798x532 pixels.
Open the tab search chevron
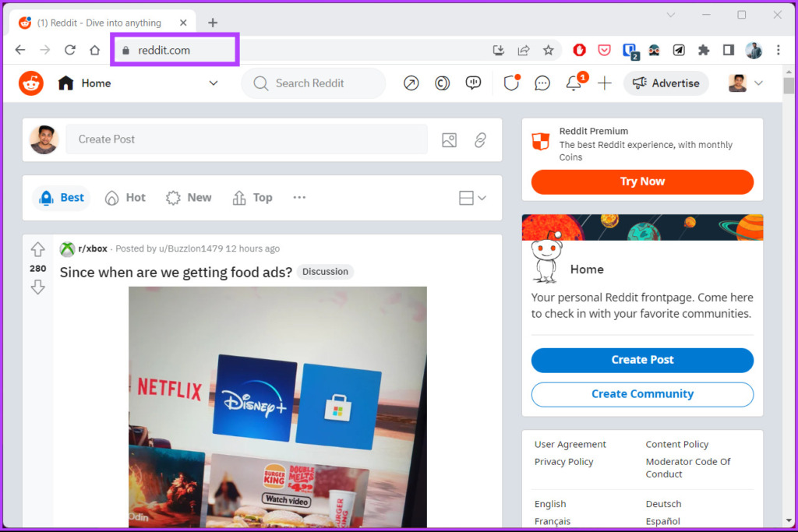pos(671,16)
